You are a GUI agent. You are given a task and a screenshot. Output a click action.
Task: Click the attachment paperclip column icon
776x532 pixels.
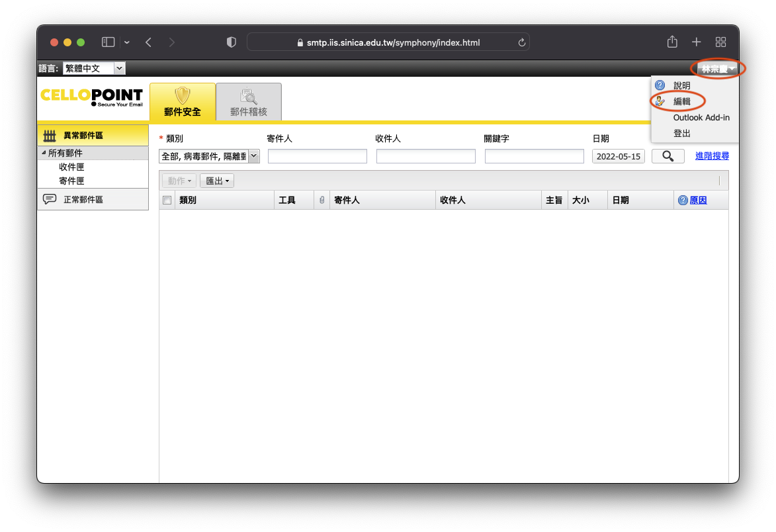tap(322, 200)
